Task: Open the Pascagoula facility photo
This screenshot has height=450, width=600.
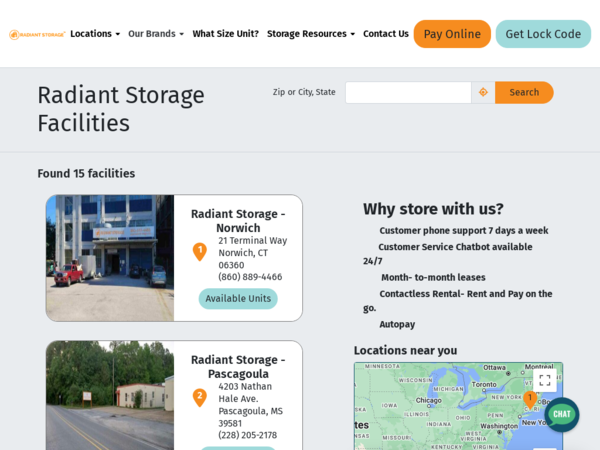Action: tap(110, 396)
